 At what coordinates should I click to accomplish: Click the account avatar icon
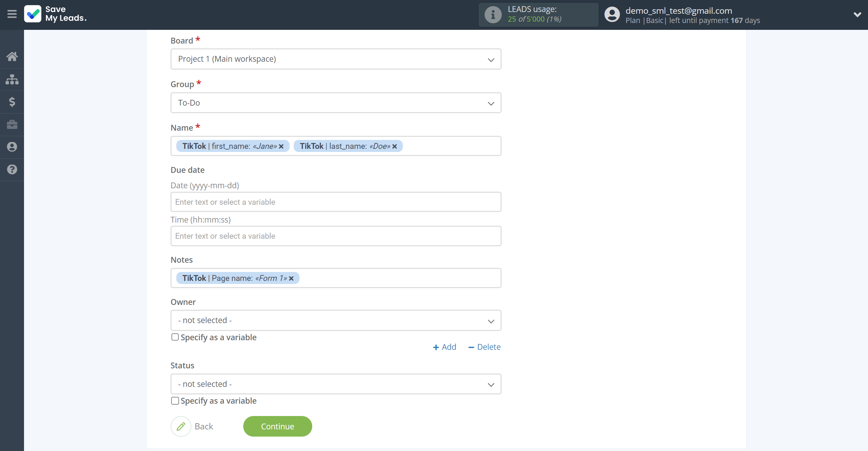click(612, 14)
